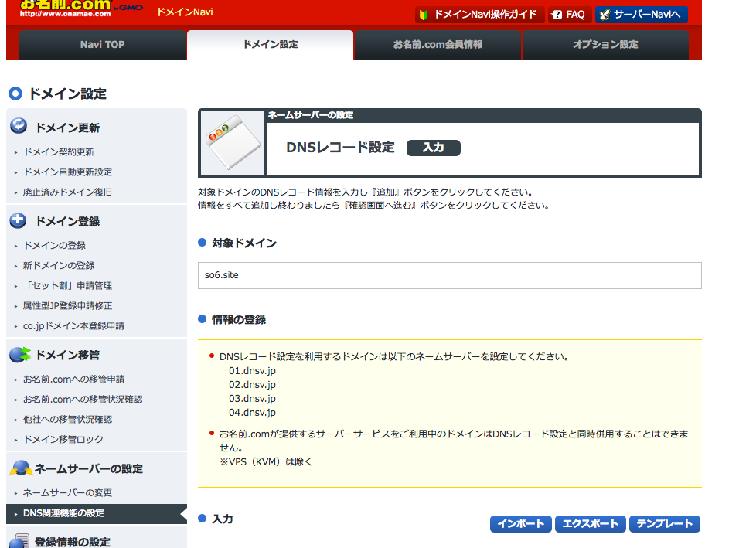The image size is (756, 548).
Task: Click the 入力 step badge
Action: (434, 148)
